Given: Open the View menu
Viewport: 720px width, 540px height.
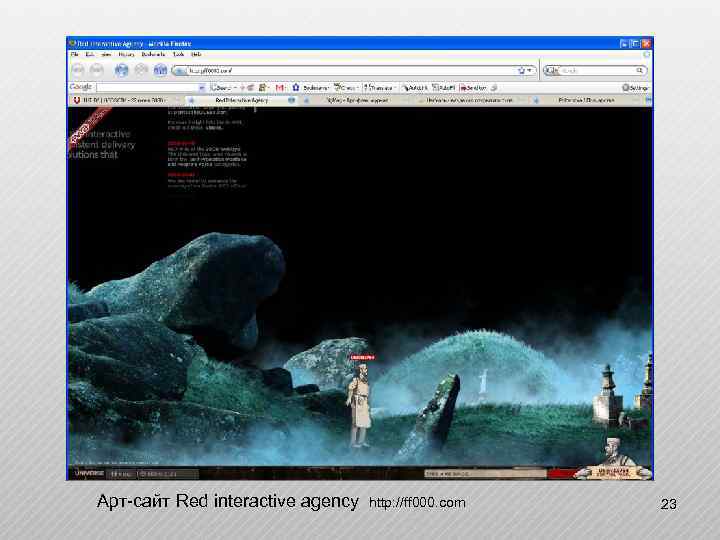Looking at the screenshot, I should [x=106, y=54].
